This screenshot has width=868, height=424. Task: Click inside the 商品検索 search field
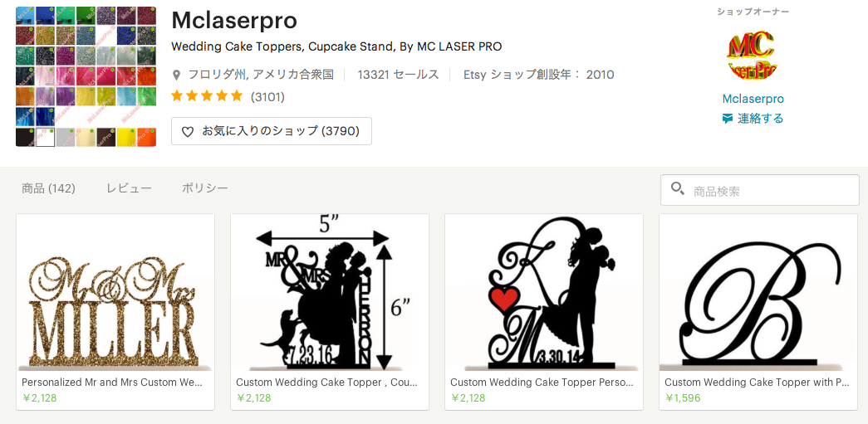click(x=770, y=190)
